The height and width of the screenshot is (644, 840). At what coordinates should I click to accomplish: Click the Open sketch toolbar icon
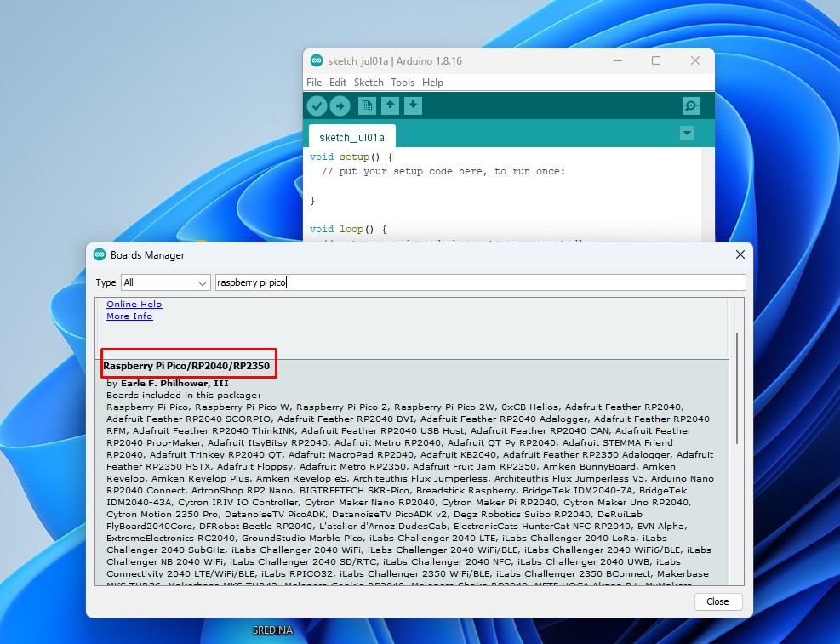coord(390,105)
